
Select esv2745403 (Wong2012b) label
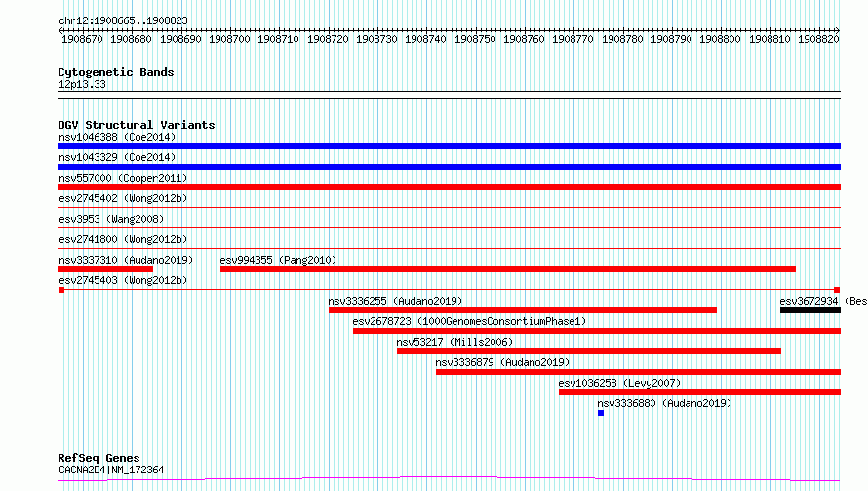tap(123, 280)
